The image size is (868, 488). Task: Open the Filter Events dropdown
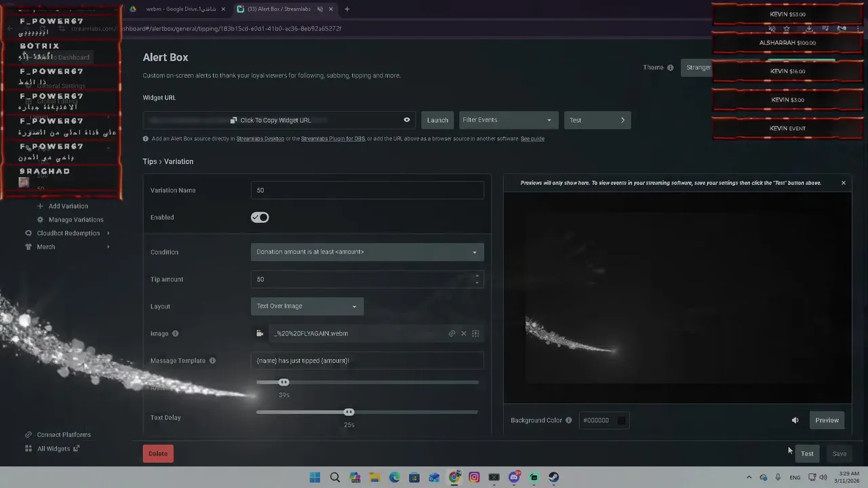click(x=509, y=120)
